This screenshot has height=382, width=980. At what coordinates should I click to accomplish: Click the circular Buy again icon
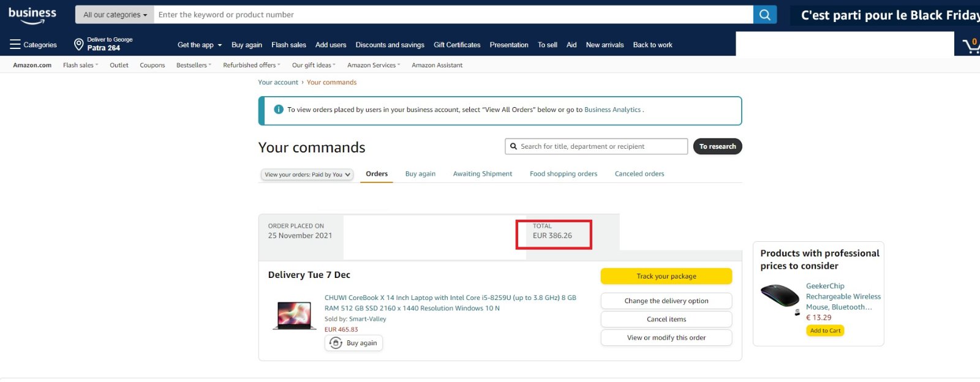[336, 343]
